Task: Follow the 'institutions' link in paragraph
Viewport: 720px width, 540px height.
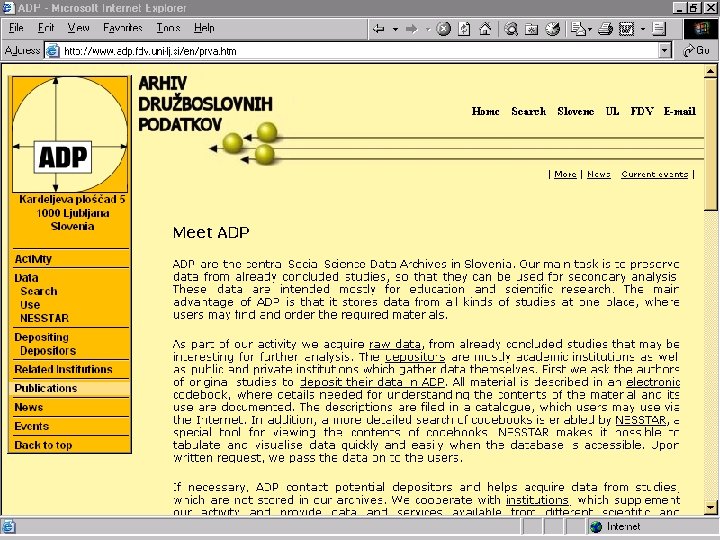Action: pos(538,500)
